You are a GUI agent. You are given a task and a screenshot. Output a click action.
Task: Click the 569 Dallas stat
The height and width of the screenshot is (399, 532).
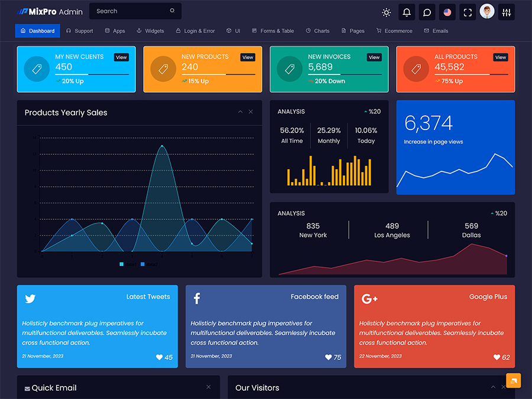[471, 231]
